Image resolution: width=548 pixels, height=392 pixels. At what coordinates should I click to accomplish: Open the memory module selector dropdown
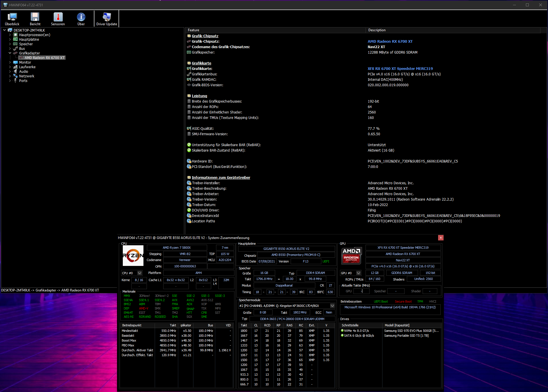(332, 306)
